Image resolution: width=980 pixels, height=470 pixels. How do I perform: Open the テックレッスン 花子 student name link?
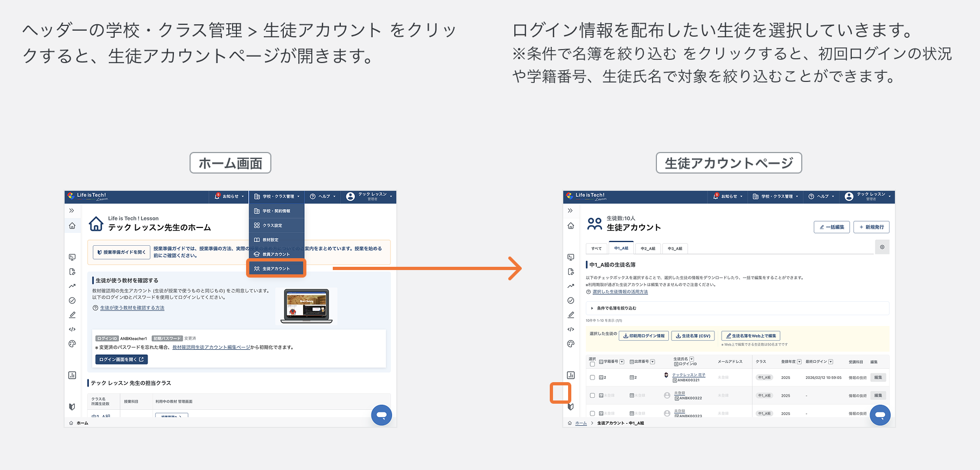(689, 375)
